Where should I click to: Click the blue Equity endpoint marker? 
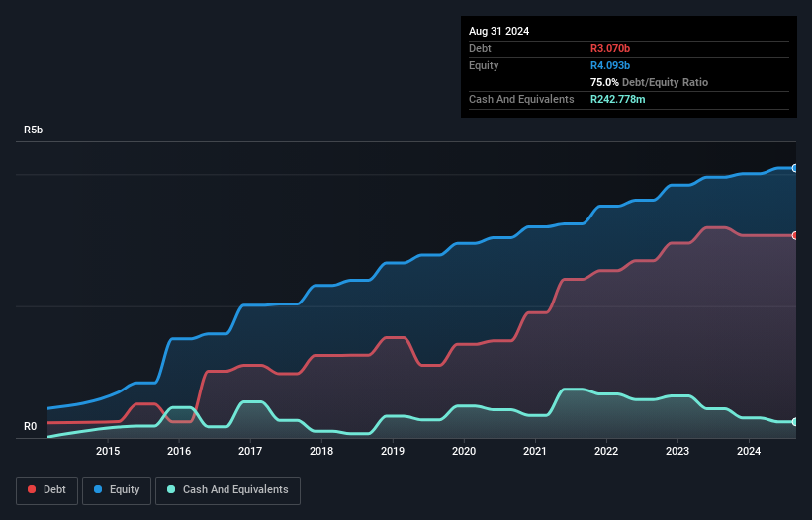pos(795,168)
